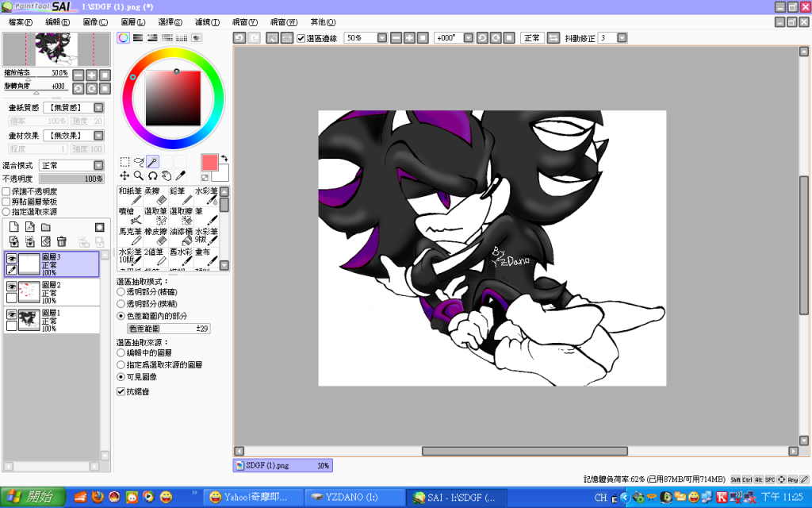812x508 pixels.
Task: Create a new layer folder
Action: [x=46, y=227]
